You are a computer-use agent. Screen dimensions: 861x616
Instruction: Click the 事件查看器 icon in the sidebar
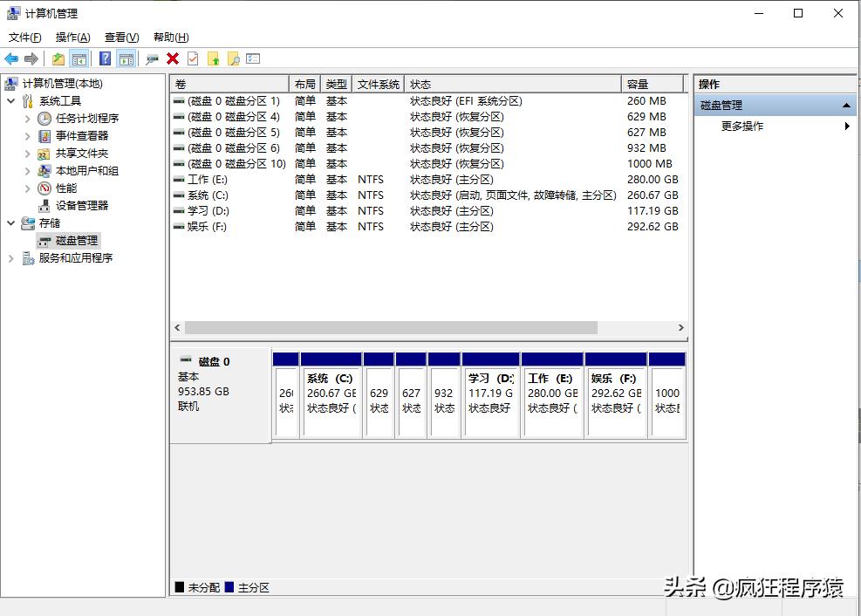coord(44,135)
